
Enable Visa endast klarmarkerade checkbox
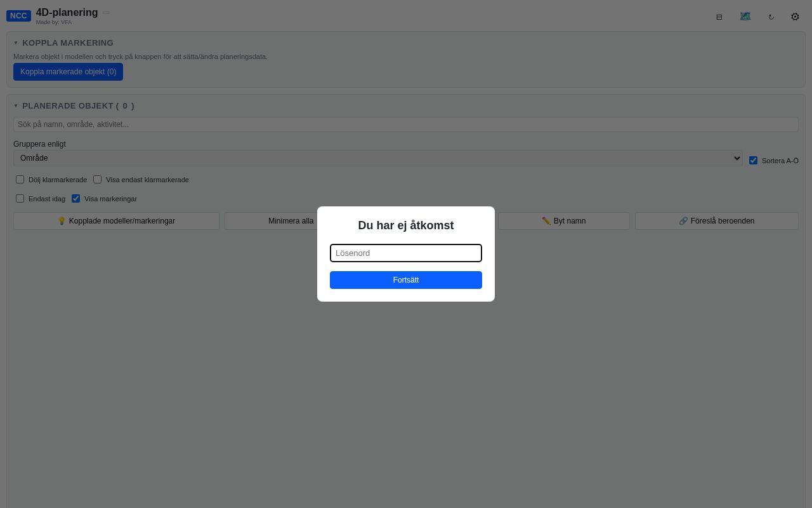click(97, 180)
